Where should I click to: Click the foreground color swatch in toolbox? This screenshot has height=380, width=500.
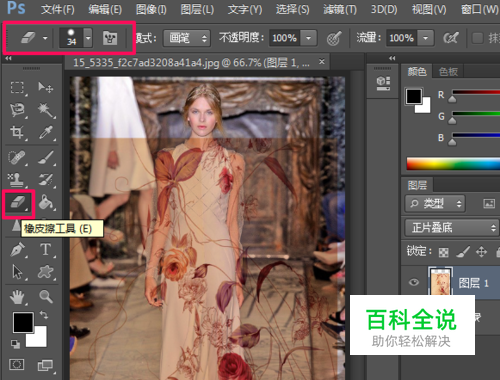23,322
